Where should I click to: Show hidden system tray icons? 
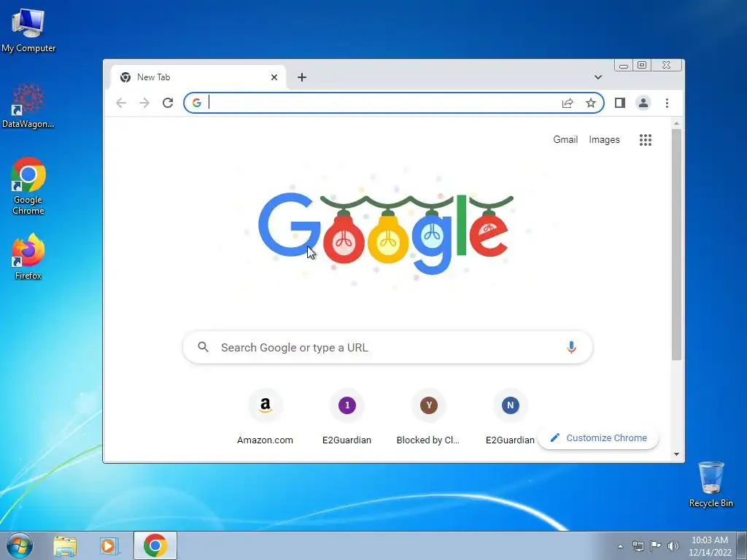point(620,546)
